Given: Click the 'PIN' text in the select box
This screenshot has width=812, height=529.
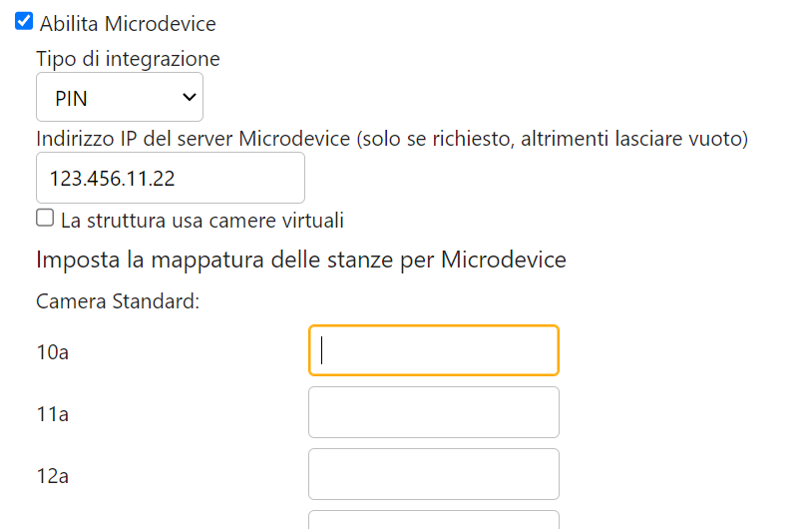Looking at the screenshot, I should pos(72,98).
